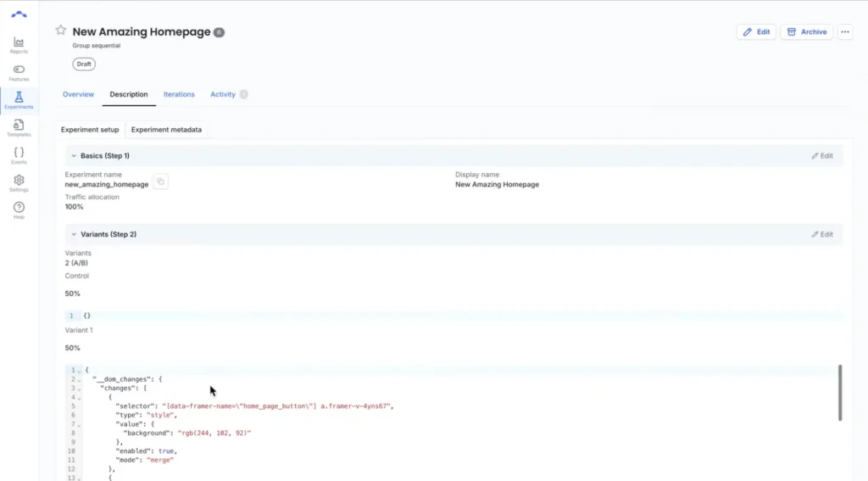Switch to the Experiment metadata sub-tab
The image size is (868, 481).
coord(166,130)
